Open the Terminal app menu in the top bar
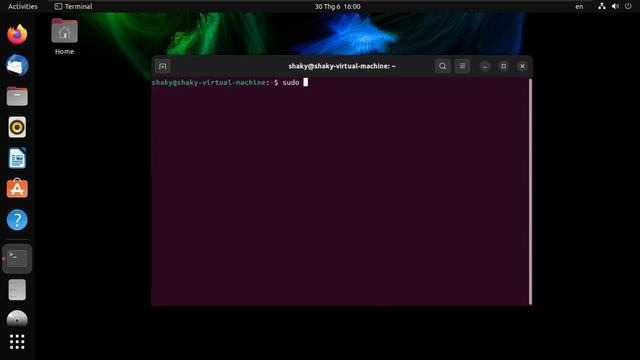 pos(73,7)
